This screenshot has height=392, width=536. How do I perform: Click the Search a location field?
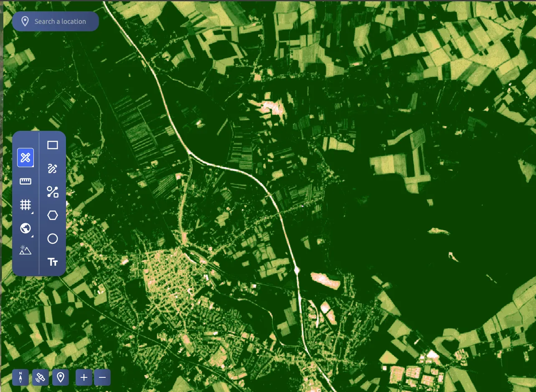click(56, 21)
